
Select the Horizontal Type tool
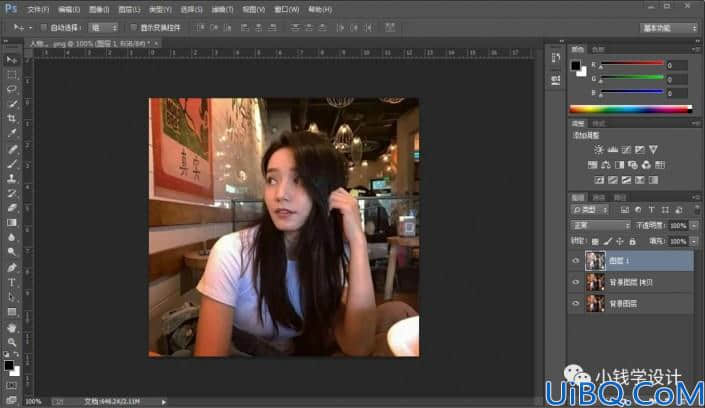click(12, 282)
